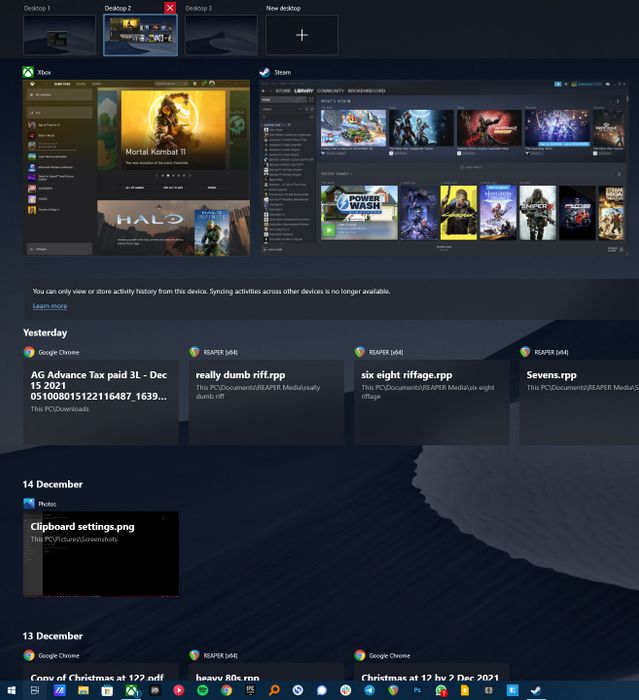Open Photoshop from the taskbar
The height and width of the screenshot is (700, 639).
click(x=417, y=690)
